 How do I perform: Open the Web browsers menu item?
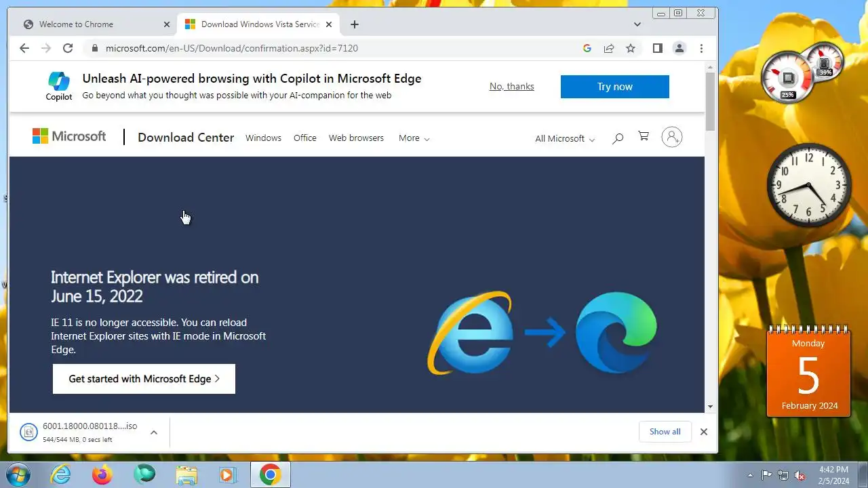click(x=356, y=138)
